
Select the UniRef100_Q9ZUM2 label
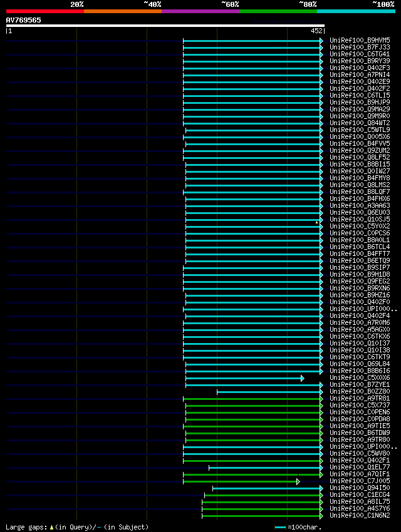360,150
